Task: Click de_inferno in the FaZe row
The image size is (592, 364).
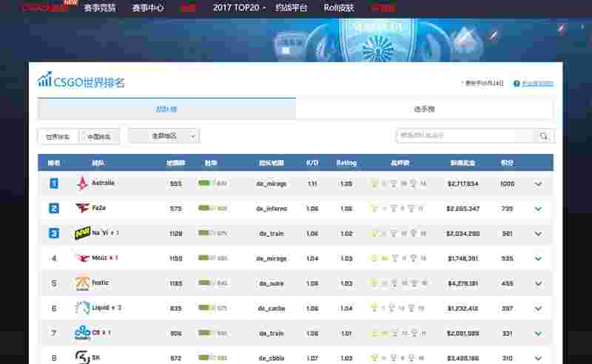Action: tap(272, 209)
